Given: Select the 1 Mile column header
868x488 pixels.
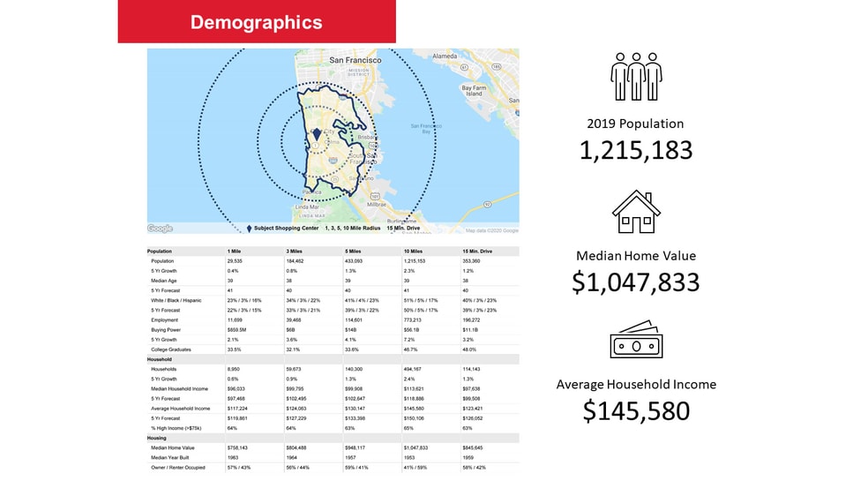Looking at the screenshot, I should pos(235,252).
